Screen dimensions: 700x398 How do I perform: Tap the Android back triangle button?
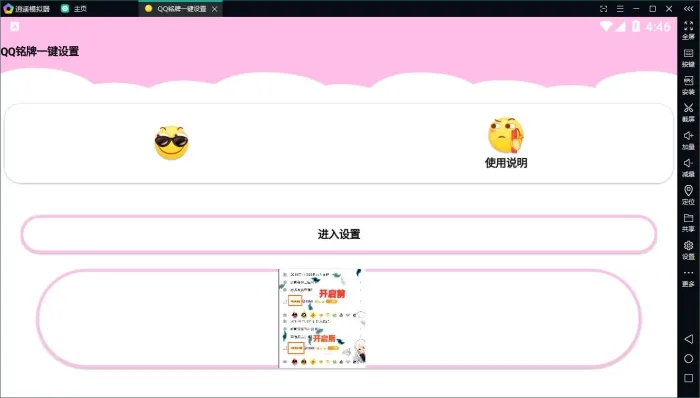click(x=688, y=339)
